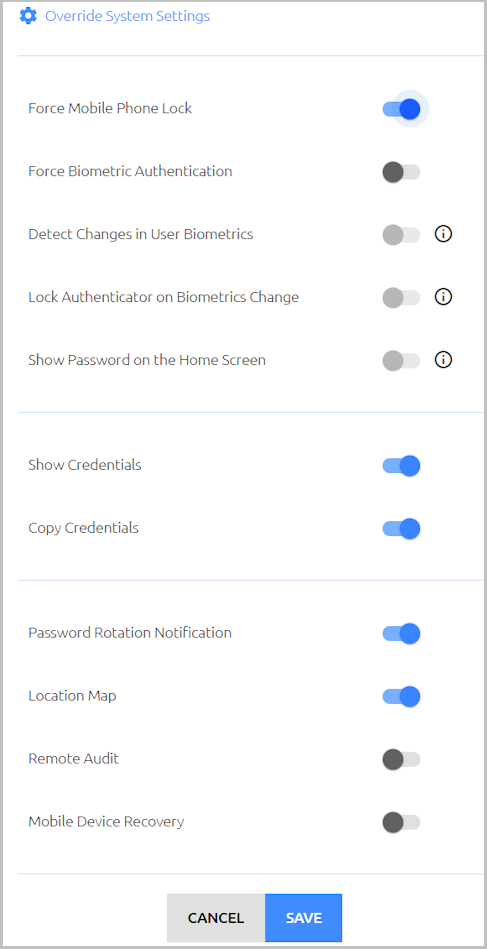Open info icon for Detect Changes in User Biometrics
The image size is (487, 949).
[443, 234]
